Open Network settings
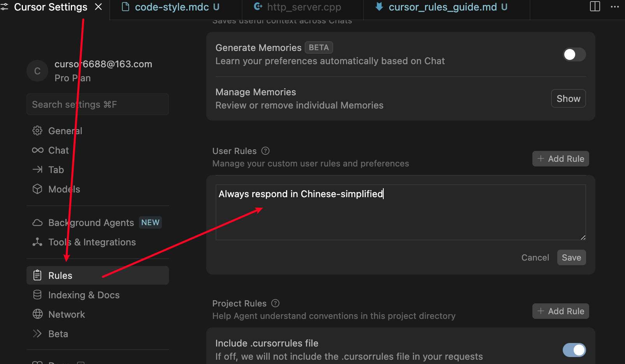This screenshot has height=364, width=625. click(97, 314)
